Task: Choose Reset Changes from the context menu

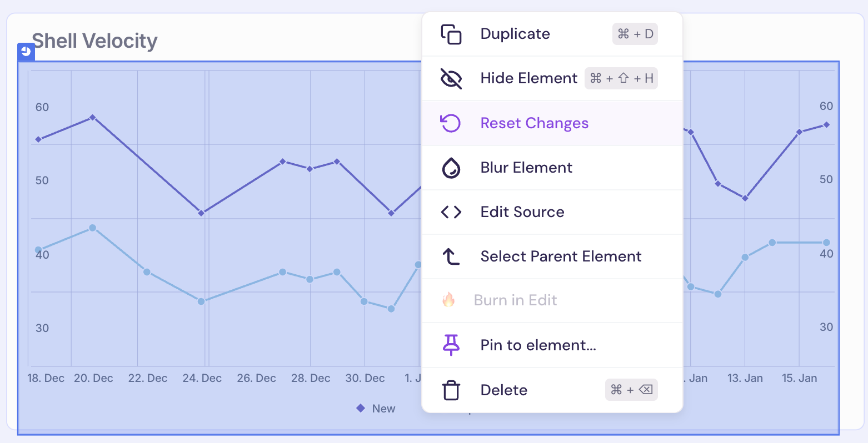Action: click(534, 123)
